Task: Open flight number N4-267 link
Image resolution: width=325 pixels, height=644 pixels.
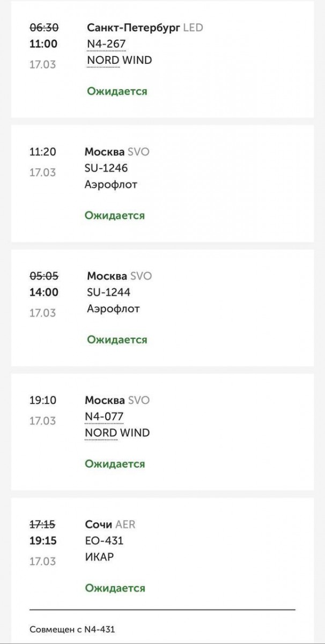Action: click(x=107, y=44)
